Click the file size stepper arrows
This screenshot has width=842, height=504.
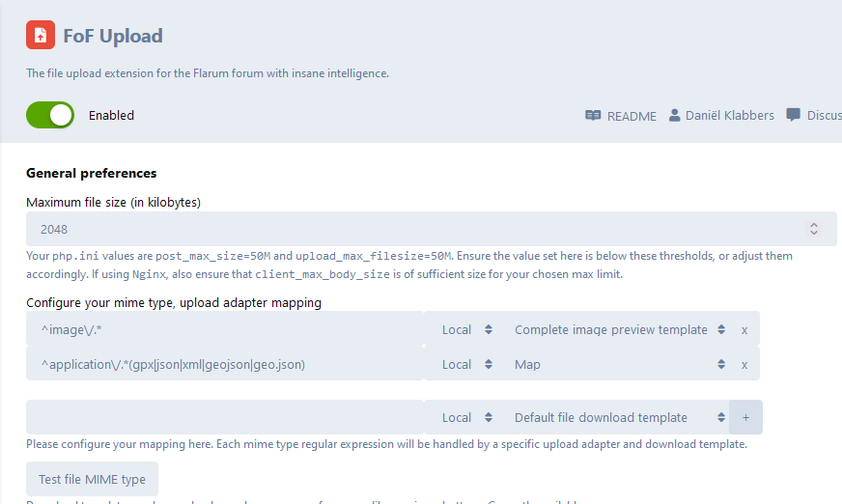pos(814,229)
